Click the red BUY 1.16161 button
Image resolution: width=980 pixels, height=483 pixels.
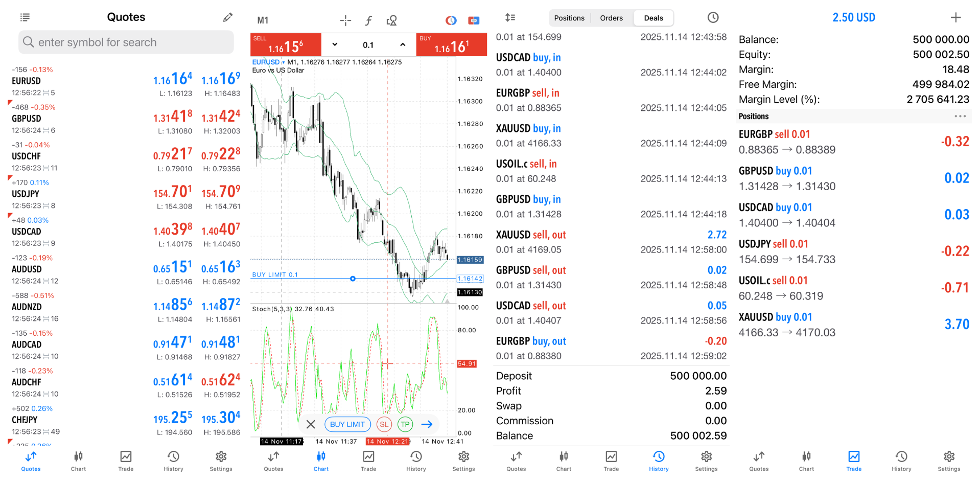[x=452, y=44]
